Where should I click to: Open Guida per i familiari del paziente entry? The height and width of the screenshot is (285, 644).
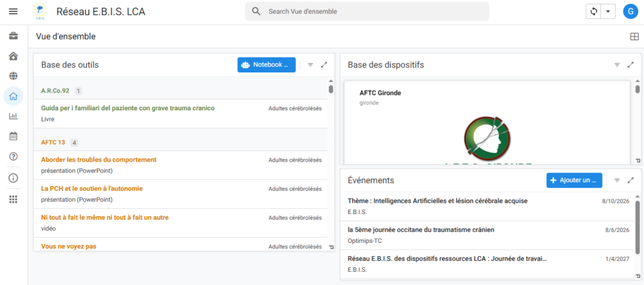click(180, 113)
